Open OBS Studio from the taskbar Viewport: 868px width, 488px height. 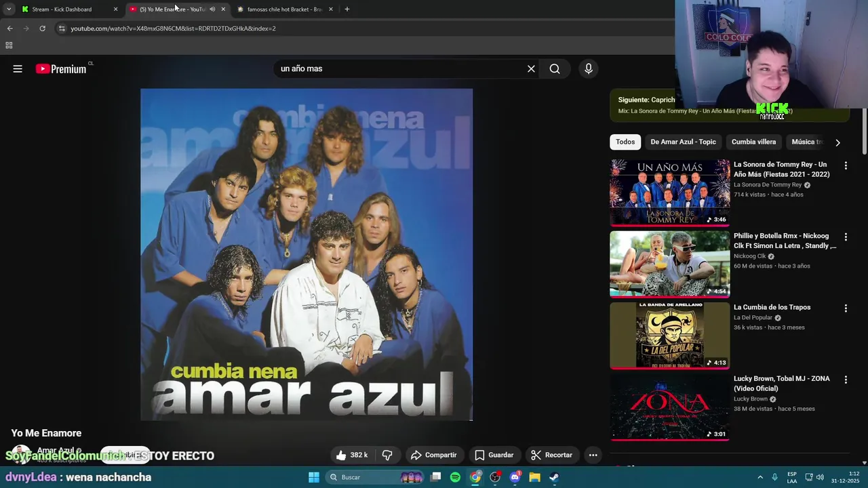tap(495, 477)
